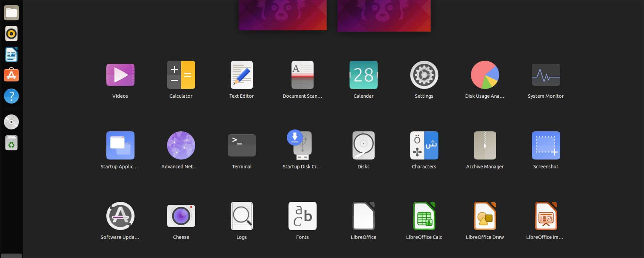
Task: Launch the Document Scanner app
Action: point(303,75)
